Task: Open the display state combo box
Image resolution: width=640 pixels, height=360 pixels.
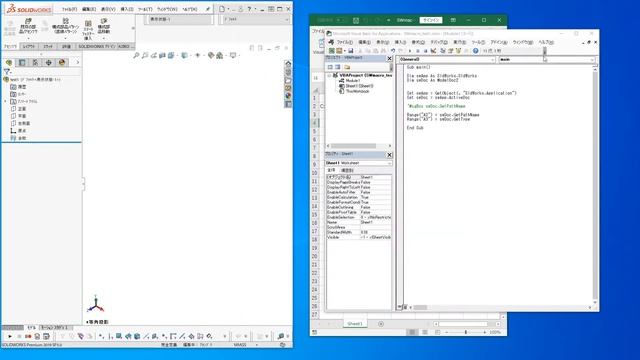Action: 180,19
